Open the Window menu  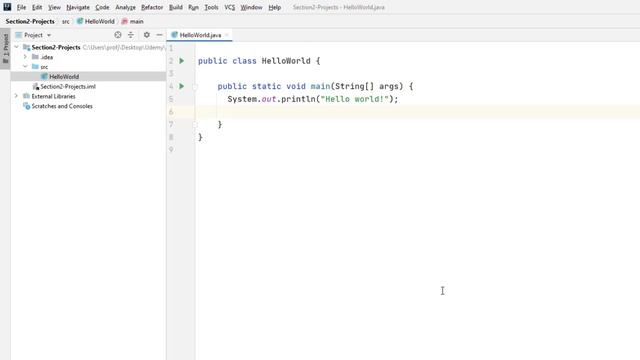tap(251, 7)
